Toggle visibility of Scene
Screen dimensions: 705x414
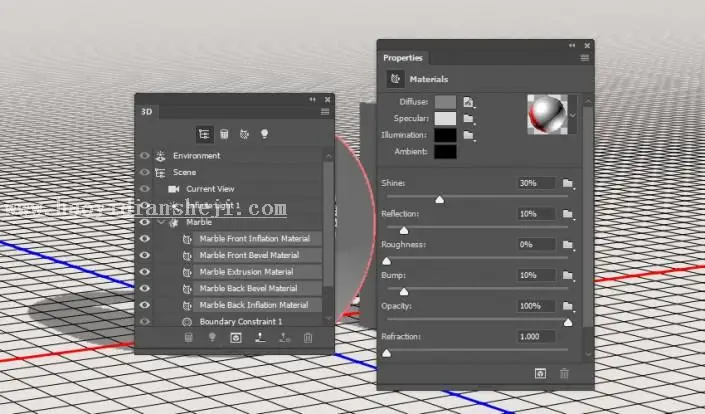(144, 172)
